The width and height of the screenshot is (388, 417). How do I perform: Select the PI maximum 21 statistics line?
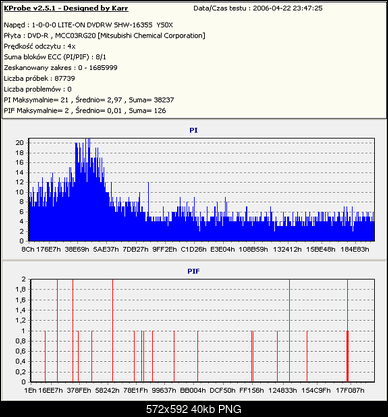pos(89,100)
